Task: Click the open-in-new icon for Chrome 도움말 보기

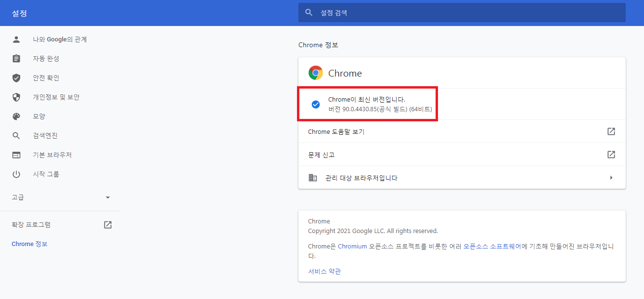Action: tap(611, 131)
